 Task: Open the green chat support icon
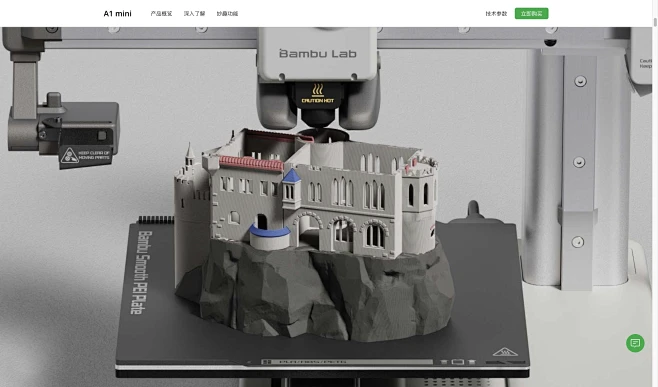(x=635, y=343)
